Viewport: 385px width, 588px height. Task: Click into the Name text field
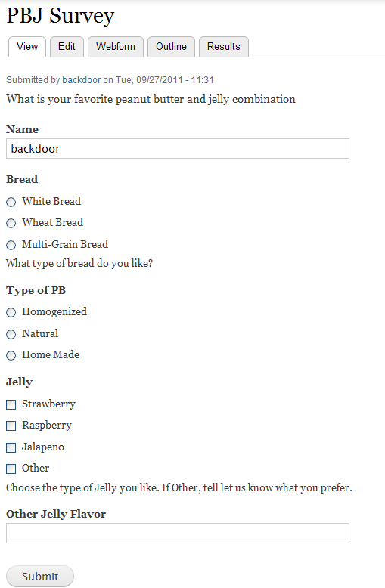tap(178, 148)
